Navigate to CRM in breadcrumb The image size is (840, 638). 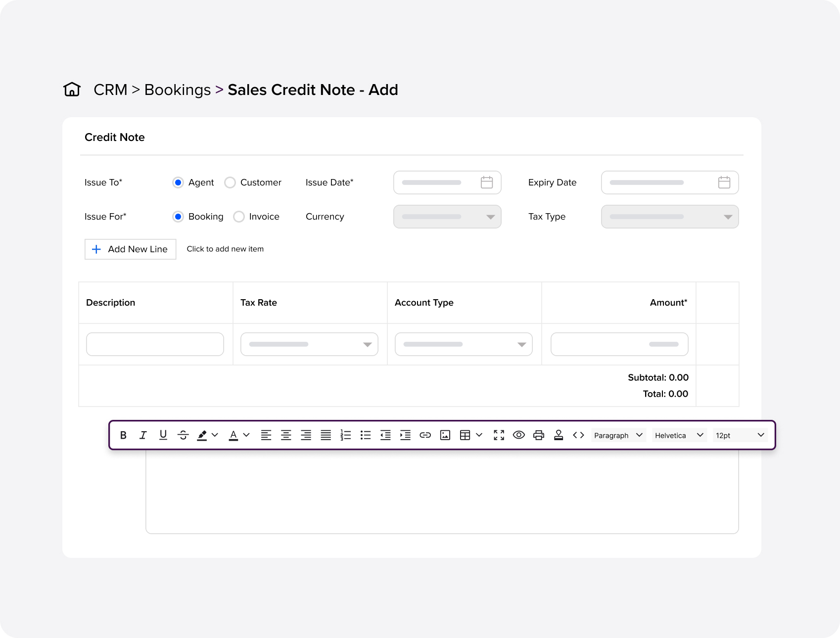coord(110,90)
